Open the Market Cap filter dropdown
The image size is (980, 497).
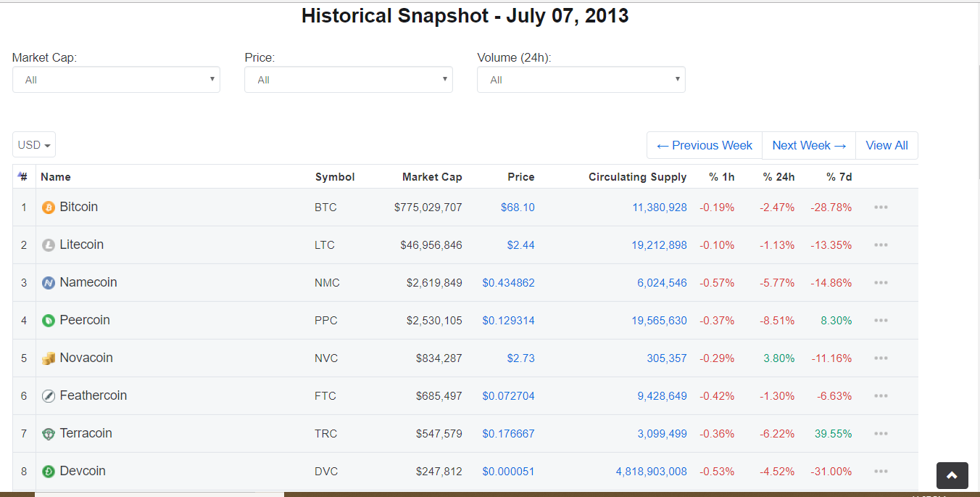pos(116,80)
